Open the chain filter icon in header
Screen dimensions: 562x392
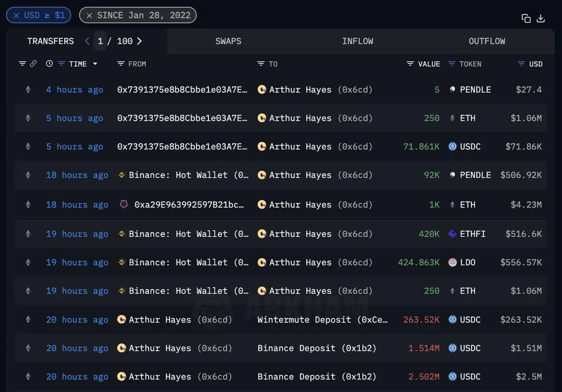tap(22, 64)
